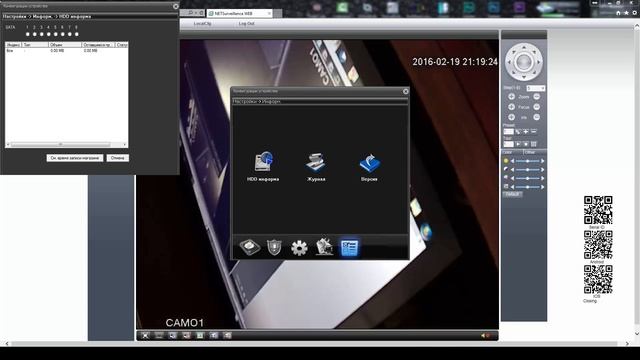Click the Preset add (plus) icon
This screenshot has height=360, width=640.
click(x=526, y=131)
